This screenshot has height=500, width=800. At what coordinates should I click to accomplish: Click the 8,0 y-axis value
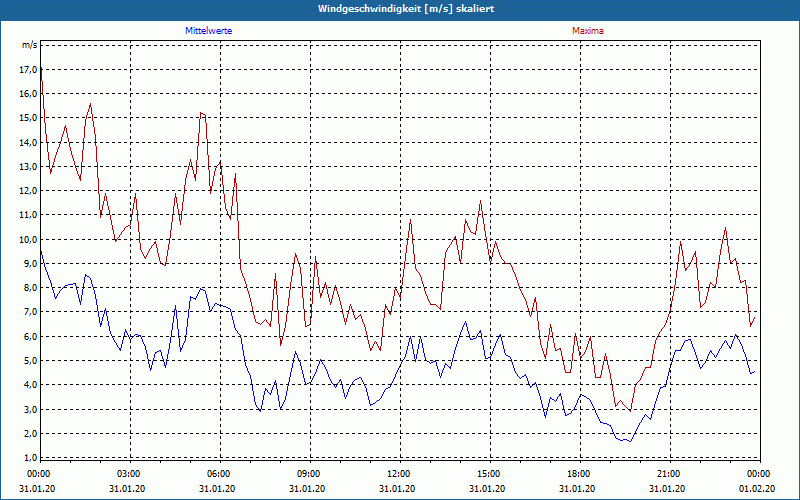(30, 288)
